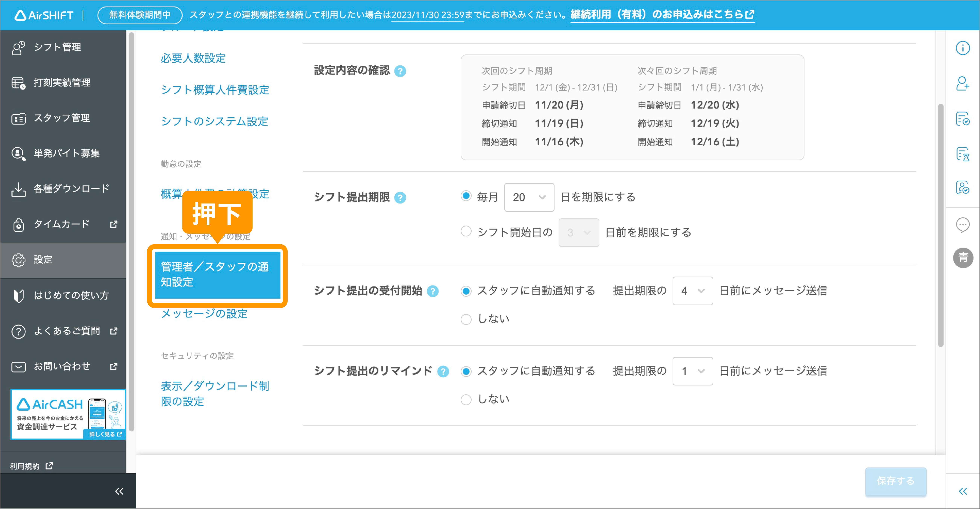
Task: Click the 次回のシフト周期 heading
Action: coord(517,71)
